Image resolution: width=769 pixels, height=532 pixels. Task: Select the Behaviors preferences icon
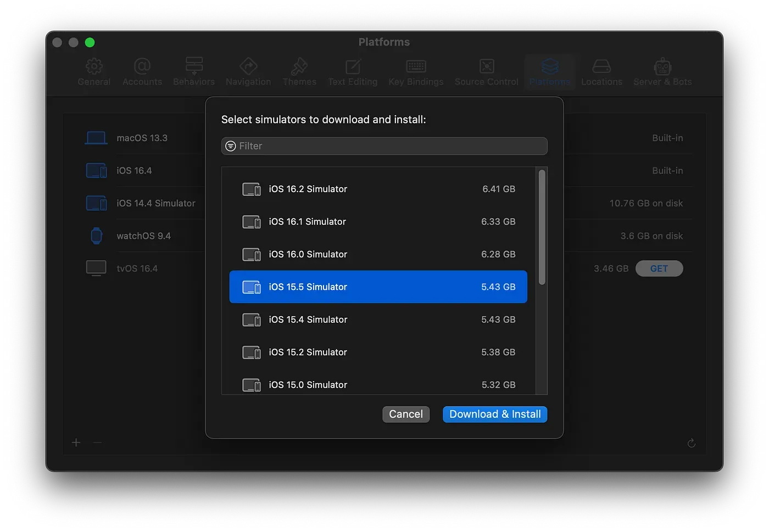pyautogui.click(x=194, y=66)
